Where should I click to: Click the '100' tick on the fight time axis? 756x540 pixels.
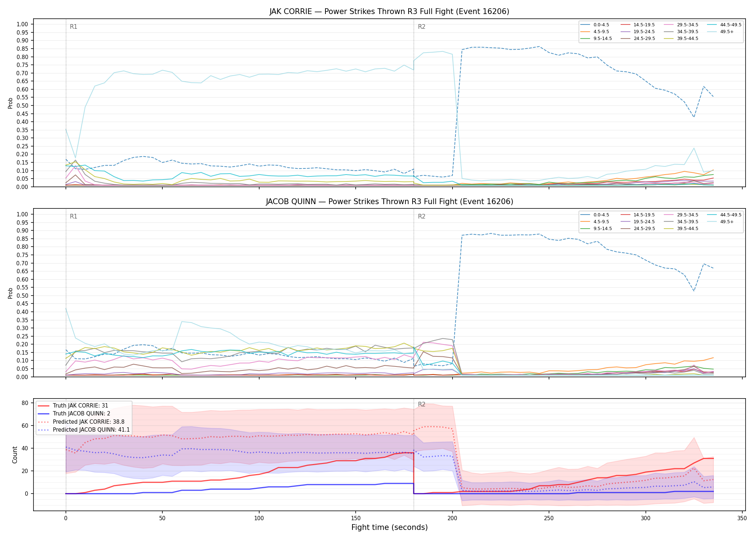[x=259, y=518]
